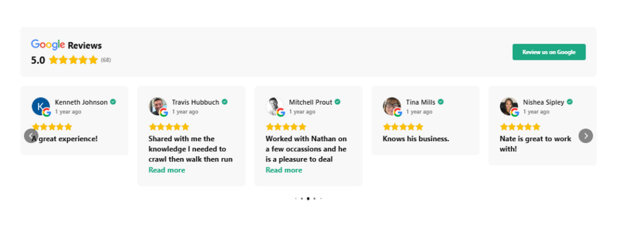Viewport: 644px width, 235px height.
Task: Click verified badge next to Kenneth Johnson
Action: (113, 101)
